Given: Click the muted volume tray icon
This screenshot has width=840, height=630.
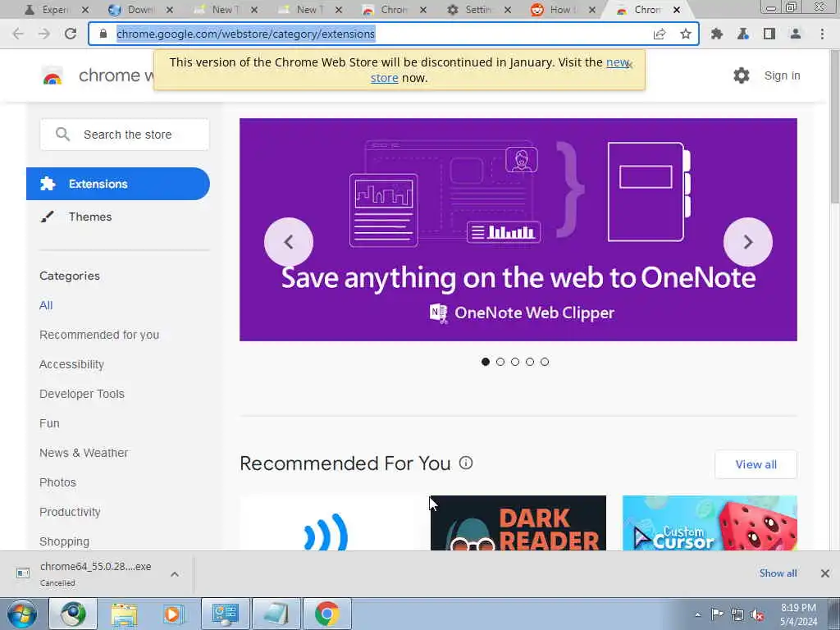Looking at the screenshot, I should click(757, 614).
